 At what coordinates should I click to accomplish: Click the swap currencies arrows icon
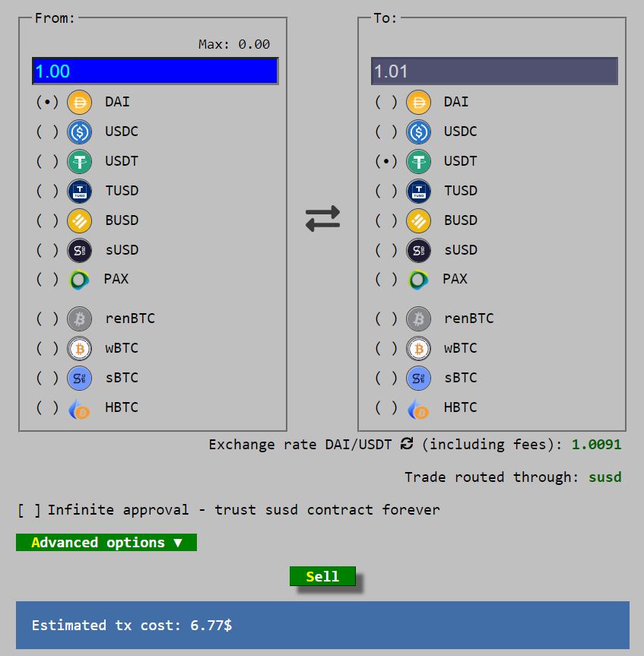click(x=322, y=219)
